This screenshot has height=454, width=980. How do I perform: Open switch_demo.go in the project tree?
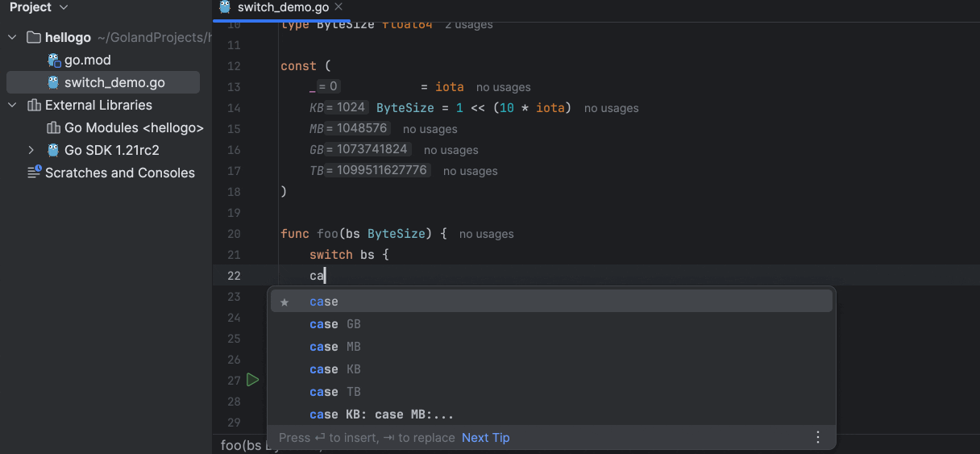point(114,82)
